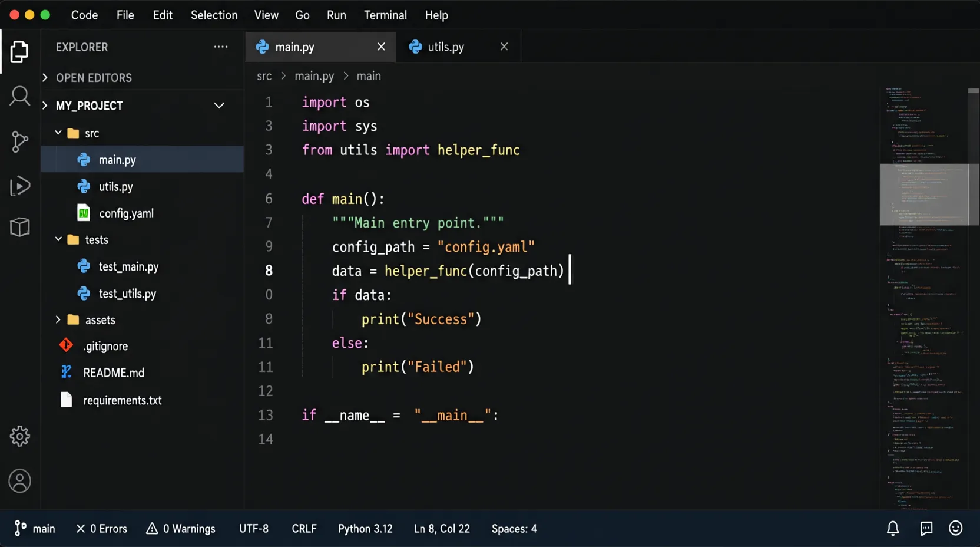Screen dimensions: 980x547
Task: Click the vertical scrollbar thumb at top
Action: 974,91
